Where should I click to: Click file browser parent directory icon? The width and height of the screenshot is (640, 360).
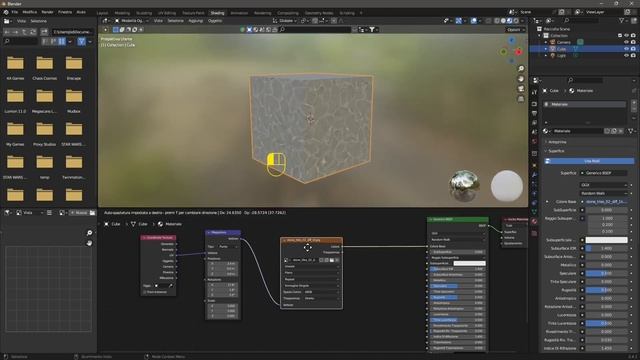(x=24, y=31)
